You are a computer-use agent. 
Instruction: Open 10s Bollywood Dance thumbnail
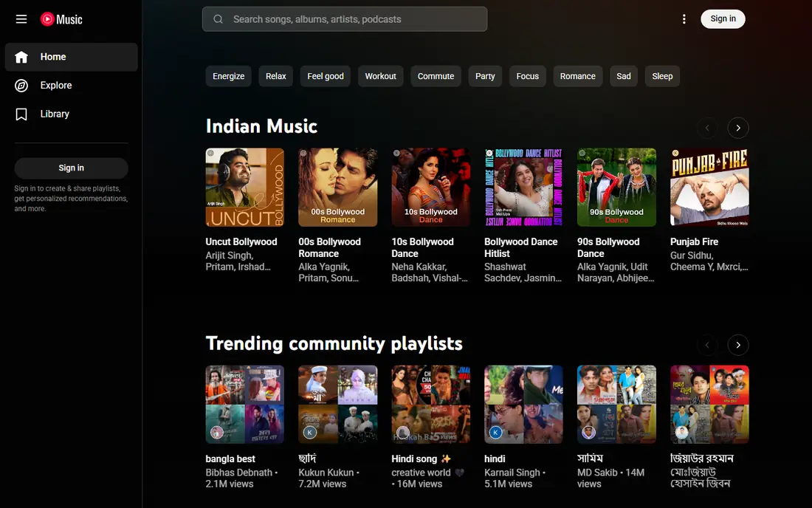pyautogui.click(x=431, y=188)
